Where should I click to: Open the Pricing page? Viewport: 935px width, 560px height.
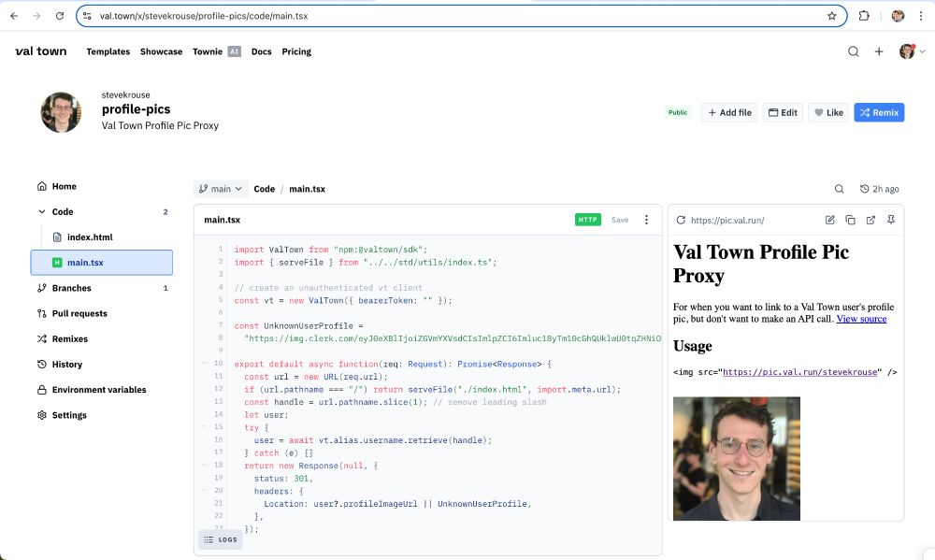click(x=296, y=51)
